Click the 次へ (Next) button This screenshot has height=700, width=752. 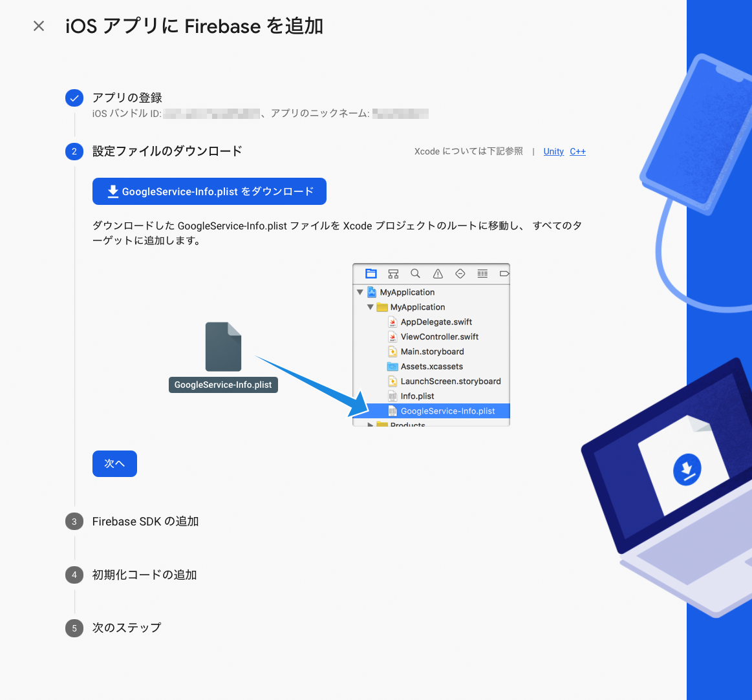[114, 463]
